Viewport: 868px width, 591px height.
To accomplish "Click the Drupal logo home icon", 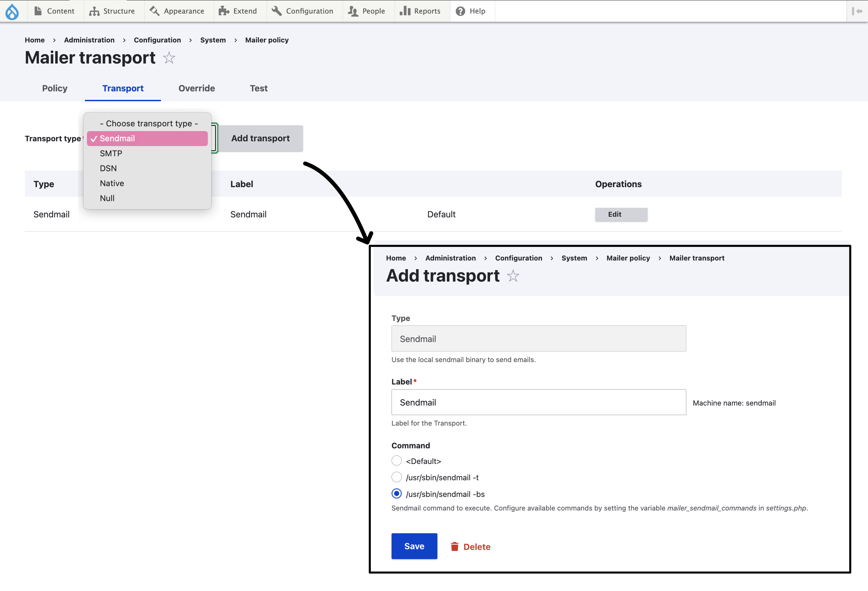I will click(12, 11).
